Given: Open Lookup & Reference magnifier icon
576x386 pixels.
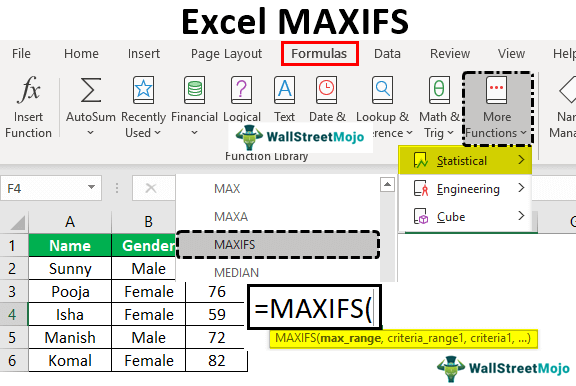Looking at the screenshot, I should point(382,90).
